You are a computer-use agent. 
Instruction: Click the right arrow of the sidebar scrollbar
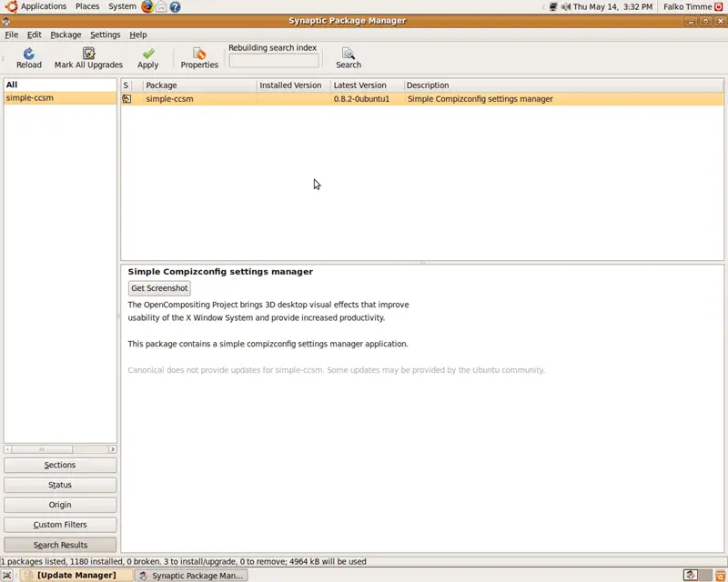(112, 449)
